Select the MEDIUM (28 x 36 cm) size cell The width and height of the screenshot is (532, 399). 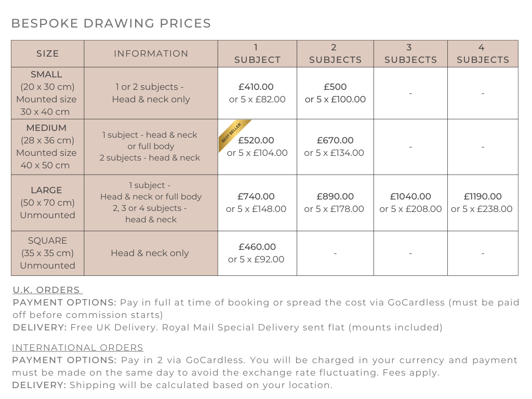(47, 147)
